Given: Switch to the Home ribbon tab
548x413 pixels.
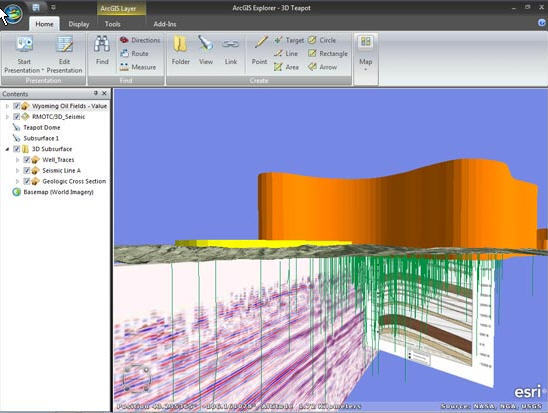Looking at the screenshot, I should click(44, 24).
